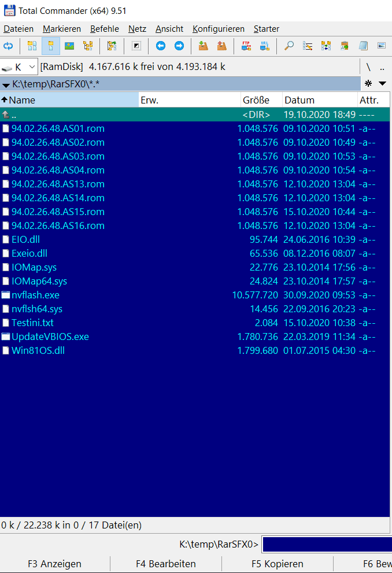
Task: Click the invert selection toolbar icon
Action: pos(136,46)
